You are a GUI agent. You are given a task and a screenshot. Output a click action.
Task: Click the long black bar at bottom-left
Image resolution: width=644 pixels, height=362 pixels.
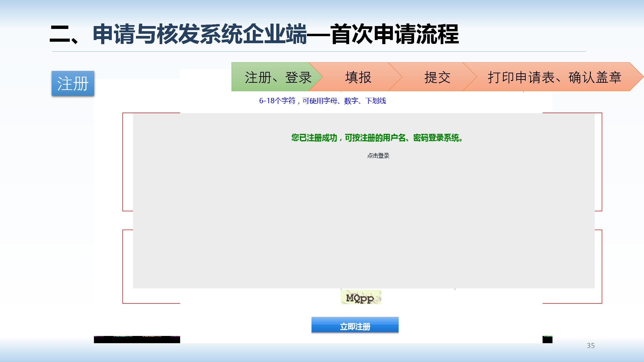point(137,340)
